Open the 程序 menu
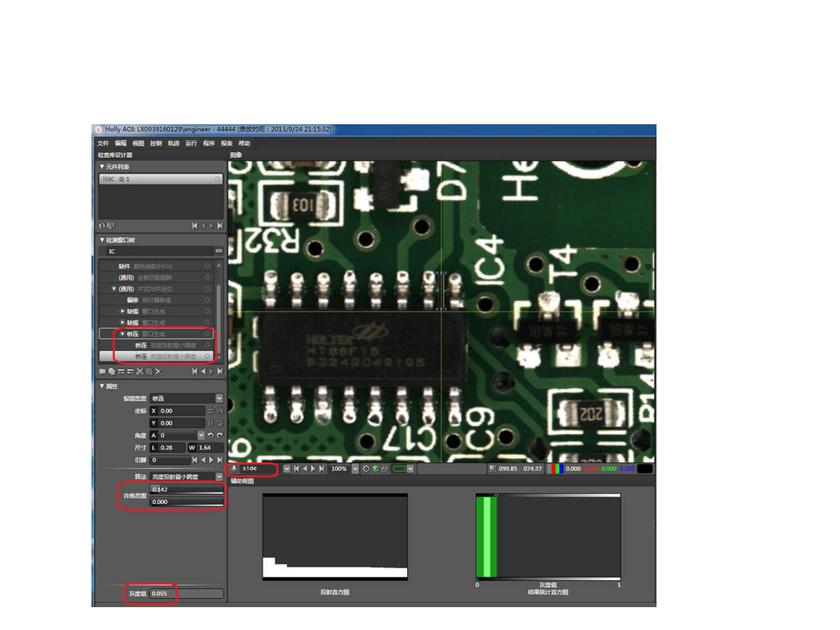This screenshot has height=630, width=840. pyautogui.click(x=209, y=143)
